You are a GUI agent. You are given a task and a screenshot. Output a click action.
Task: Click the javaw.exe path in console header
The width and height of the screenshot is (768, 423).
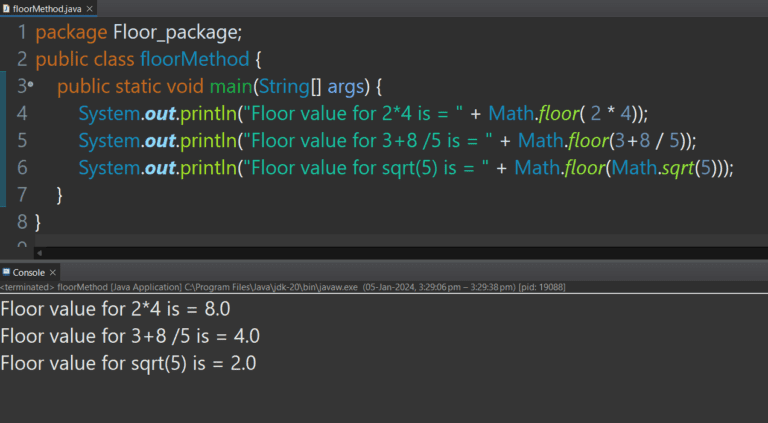pyautogui.click(x=271, y=287)
